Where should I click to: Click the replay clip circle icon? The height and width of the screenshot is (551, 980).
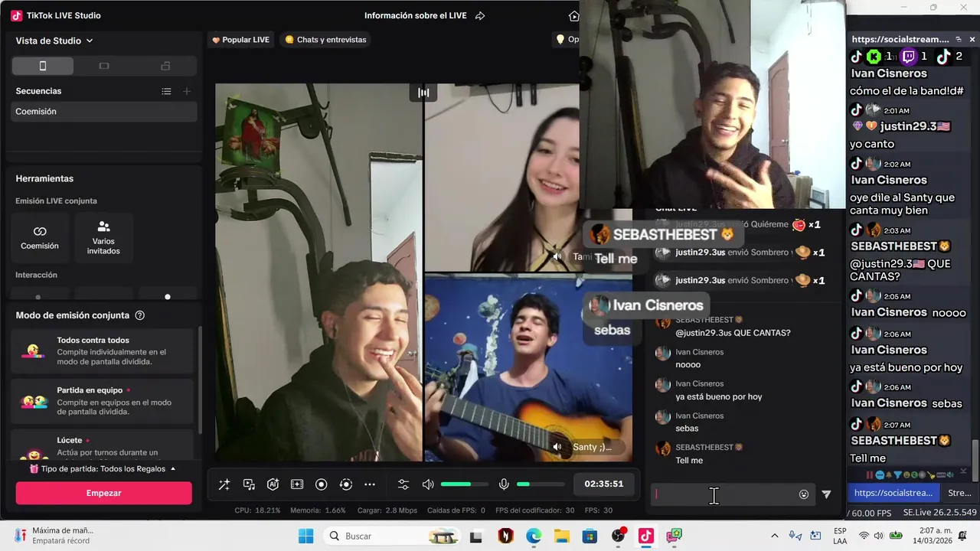346,484
